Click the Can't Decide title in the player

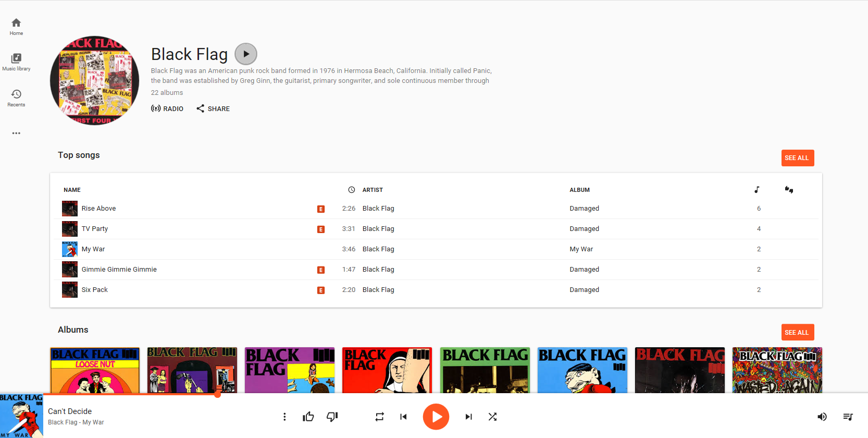point(70,411)
